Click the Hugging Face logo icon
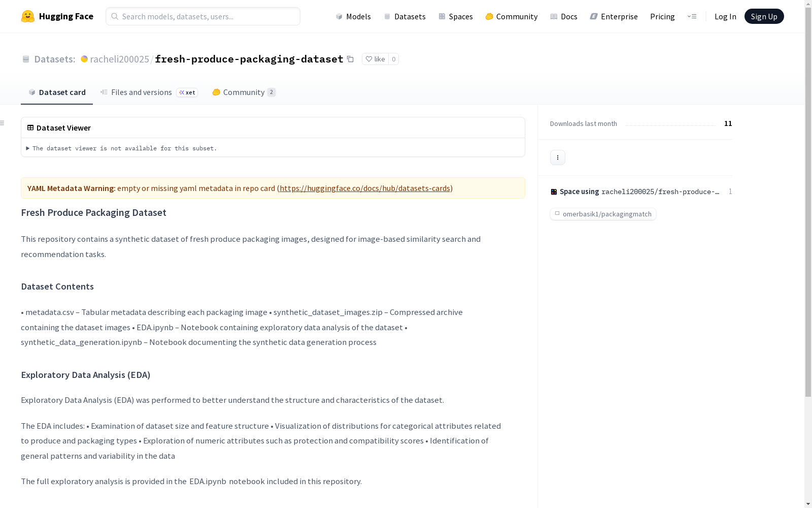812x508 pixels. [28, 16]
